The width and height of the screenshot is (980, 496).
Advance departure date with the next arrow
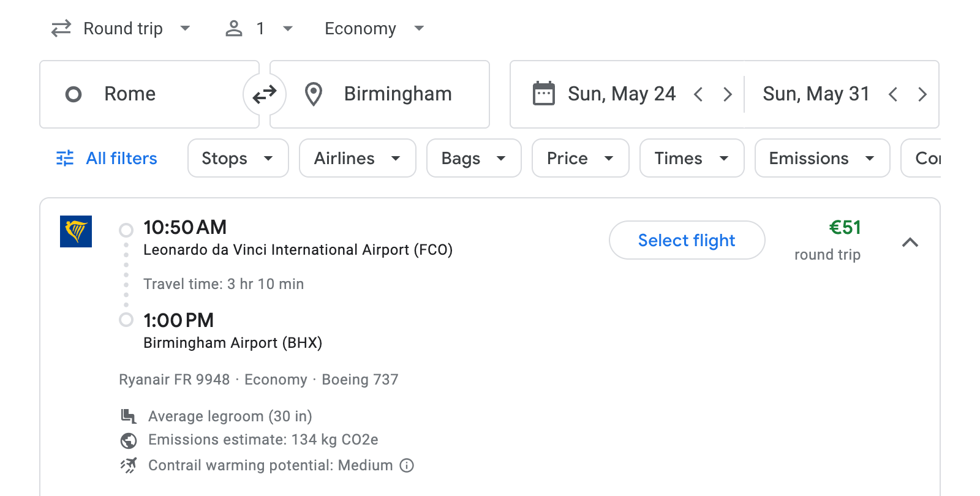pos(728,94)
